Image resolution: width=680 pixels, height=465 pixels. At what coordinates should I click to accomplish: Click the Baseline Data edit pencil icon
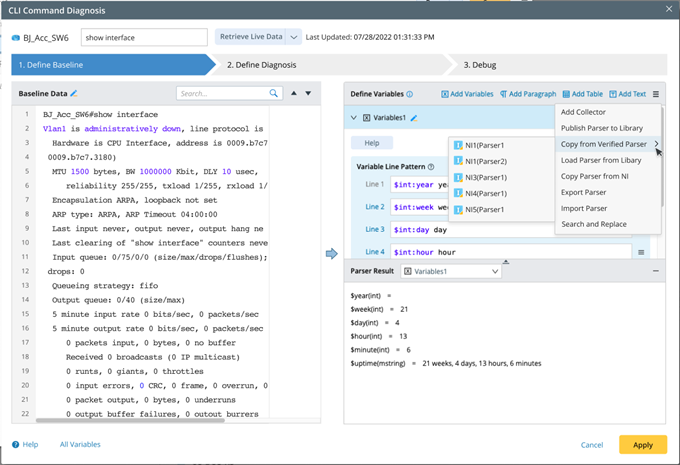(x=74, y=93)
